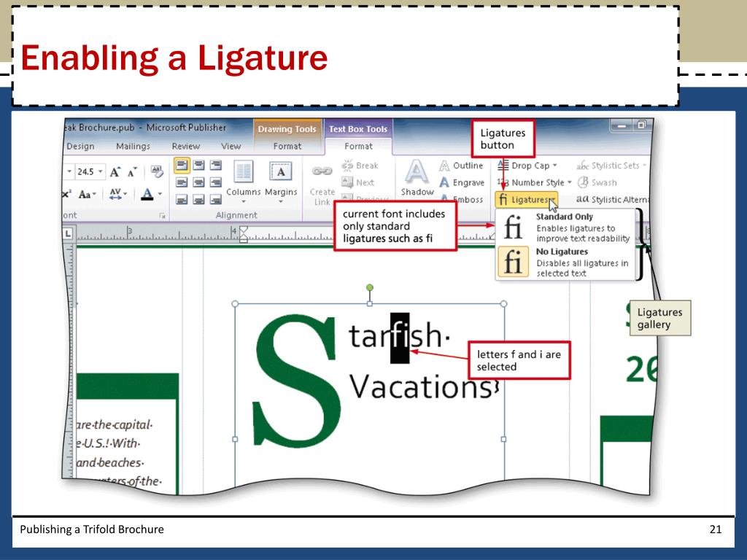The height and width of the screenshot is (560, 747).
Task: Click the highlighted fi letters in Starfish
Action: coord(400,337)
